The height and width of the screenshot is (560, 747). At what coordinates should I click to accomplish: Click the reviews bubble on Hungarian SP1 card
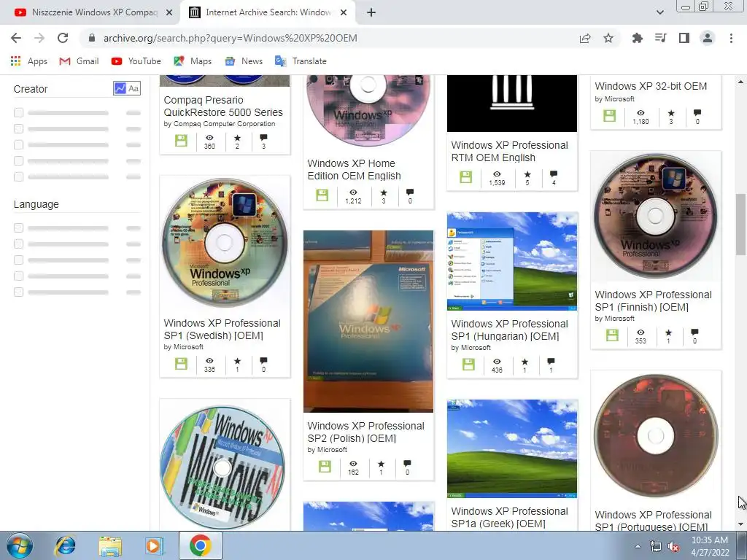pyautogui.click(x=551, y=362)
